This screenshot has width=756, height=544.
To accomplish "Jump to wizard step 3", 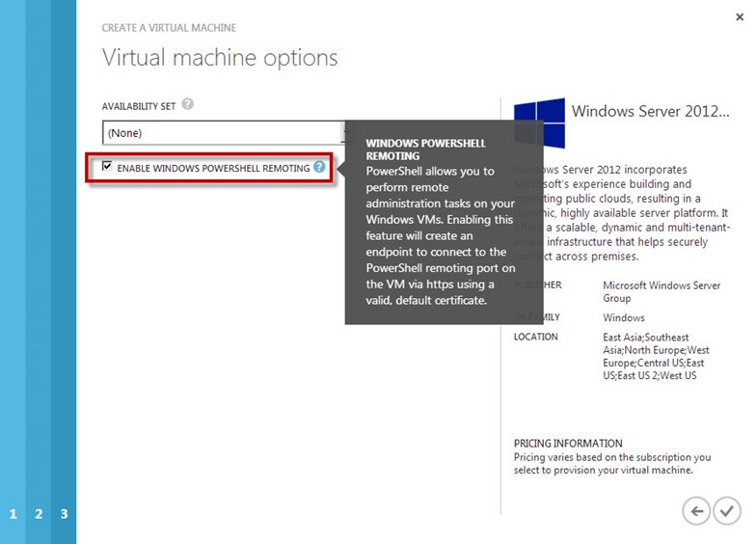I will click(x=64, y=514).
